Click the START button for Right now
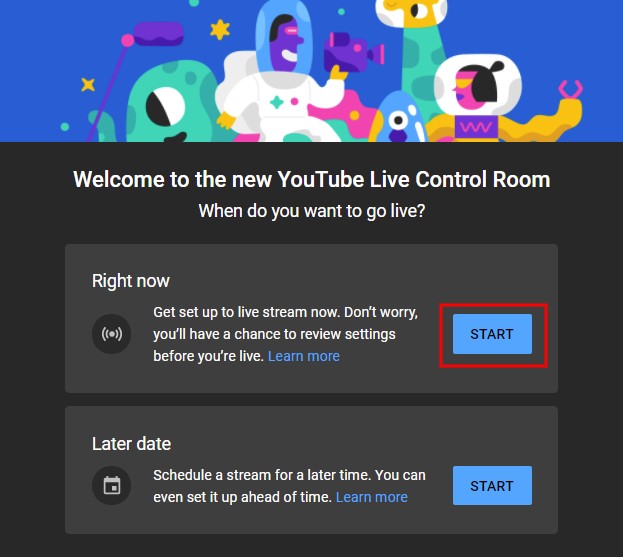The image size is (623, 557). tap(492, 334)
